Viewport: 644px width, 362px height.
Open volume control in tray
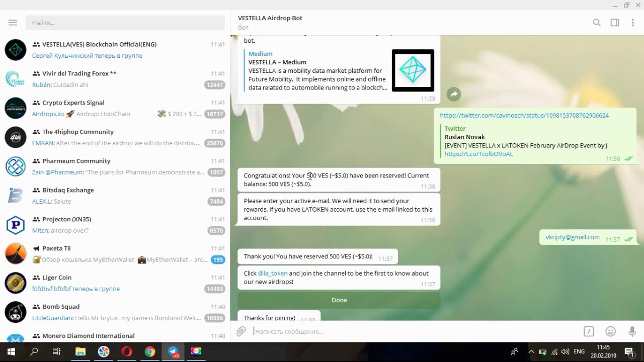565,352
